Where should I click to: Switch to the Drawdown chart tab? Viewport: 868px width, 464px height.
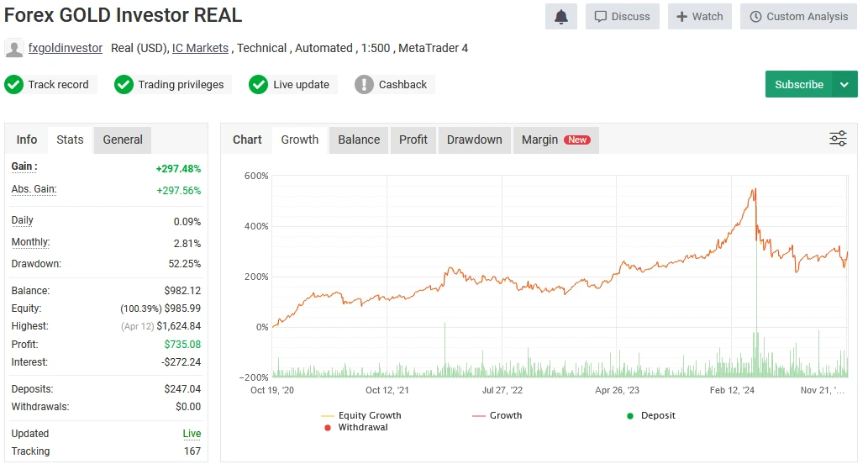[475, 140]
